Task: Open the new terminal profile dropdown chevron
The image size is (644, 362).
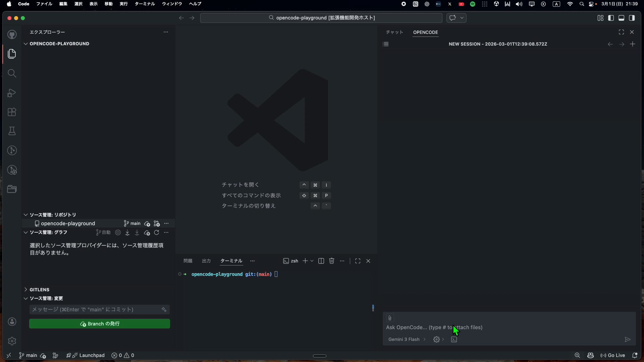Action: tap(312, 261)
